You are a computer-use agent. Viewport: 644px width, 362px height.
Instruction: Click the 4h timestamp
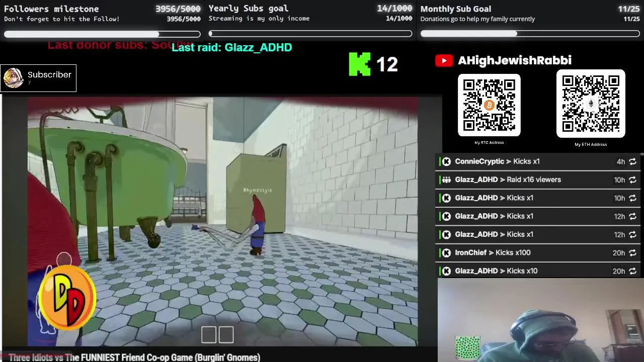[621, 161]
